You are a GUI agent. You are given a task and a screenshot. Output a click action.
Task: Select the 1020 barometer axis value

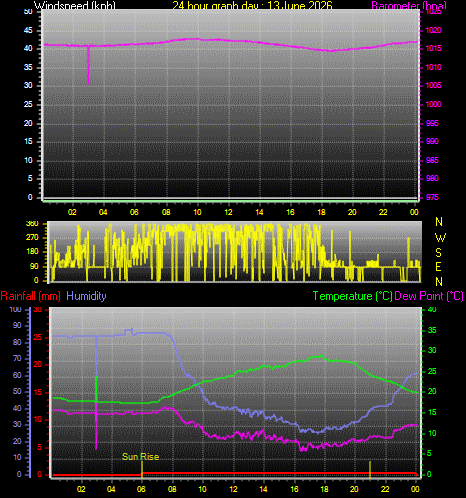(433, 30)
